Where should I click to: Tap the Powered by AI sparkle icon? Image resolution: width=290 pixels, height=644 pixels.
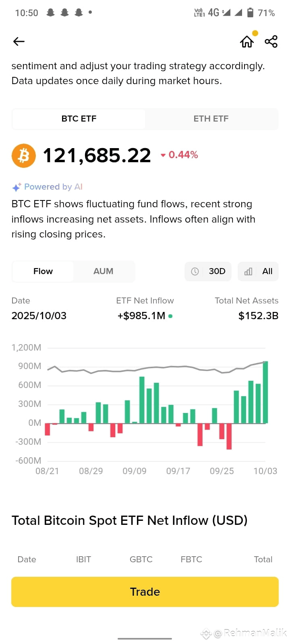17,187
